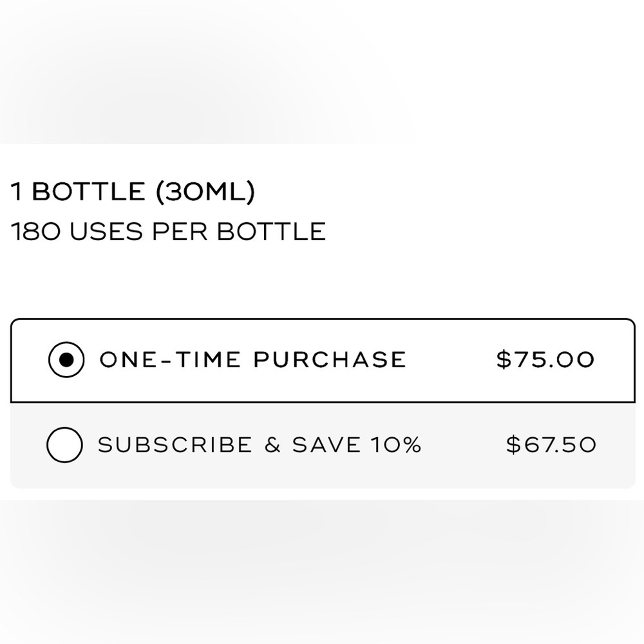
Task: Choose the gray subscribe option row
Action: [323, 446]
